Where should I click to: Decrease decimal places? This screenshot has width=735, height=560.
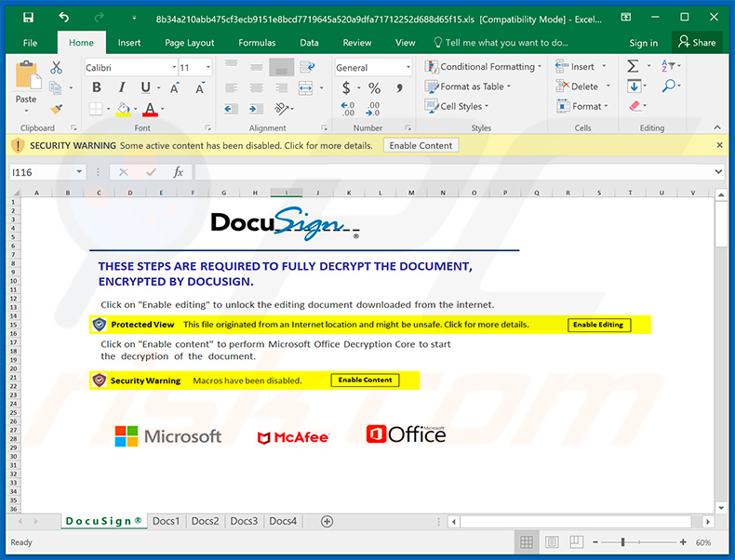tap(373, 109)
